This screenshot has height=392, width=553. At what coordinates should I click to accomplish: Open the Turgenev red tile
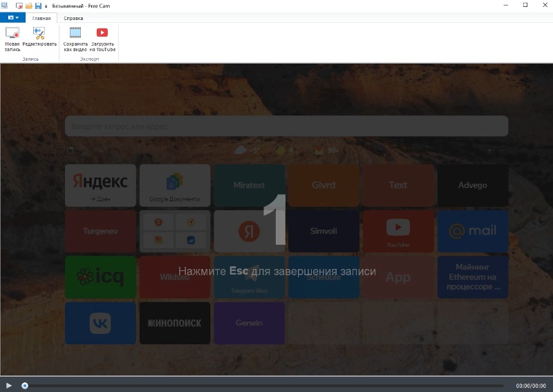(100, 231)
